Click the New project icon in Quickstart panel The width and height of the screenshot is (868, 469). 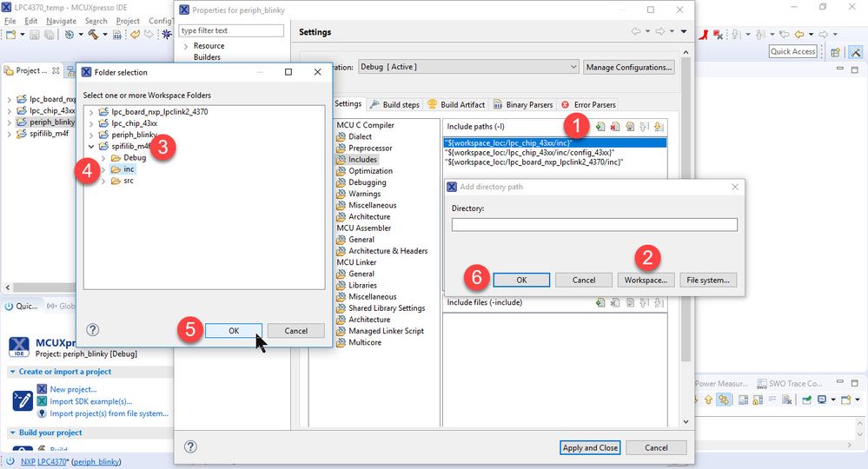coord(42,389)
